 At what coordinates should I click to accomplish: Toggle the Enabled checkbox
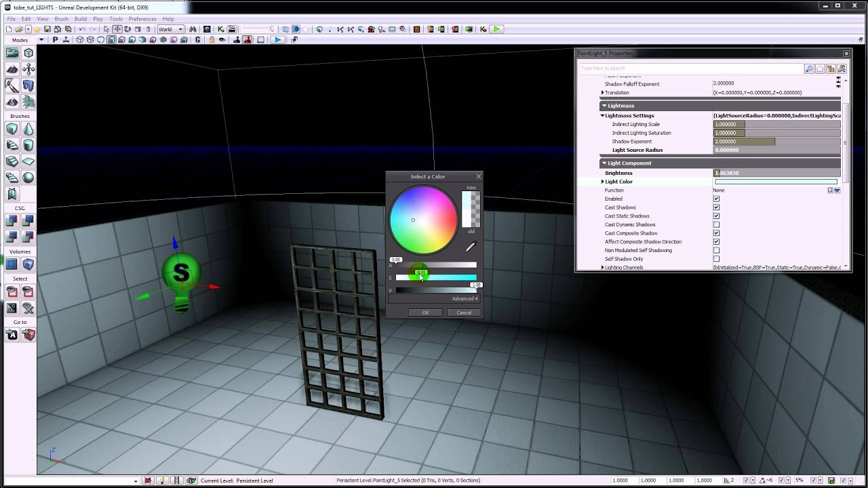coord(716,199)
